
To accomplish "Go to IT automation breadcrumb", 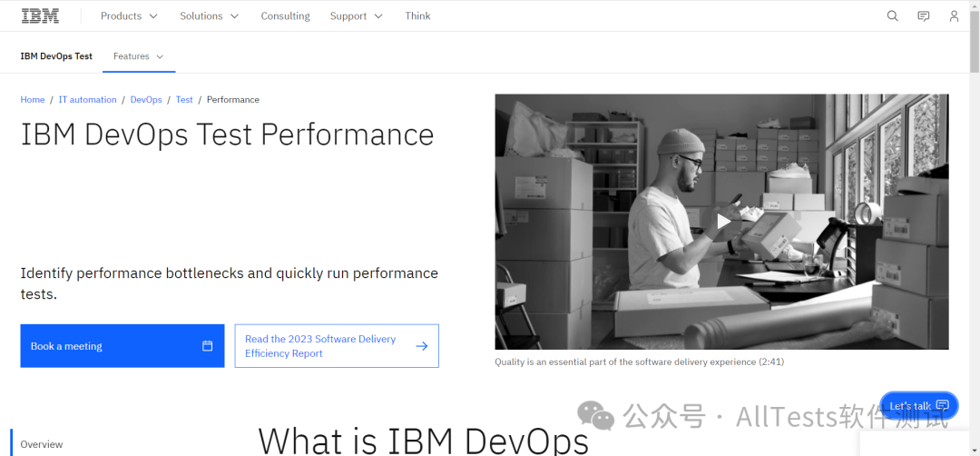I will pyautogui.click(x=87, y=99).
